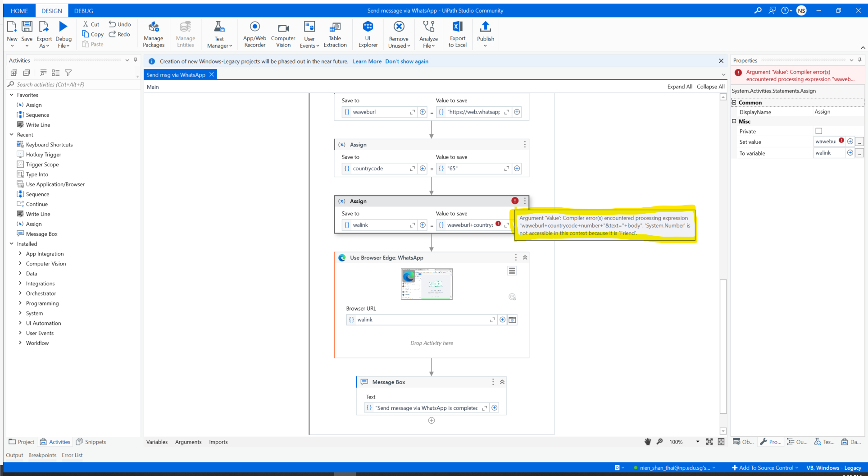
Task: Click the designer vertical scrollbar
Action: 723,346
